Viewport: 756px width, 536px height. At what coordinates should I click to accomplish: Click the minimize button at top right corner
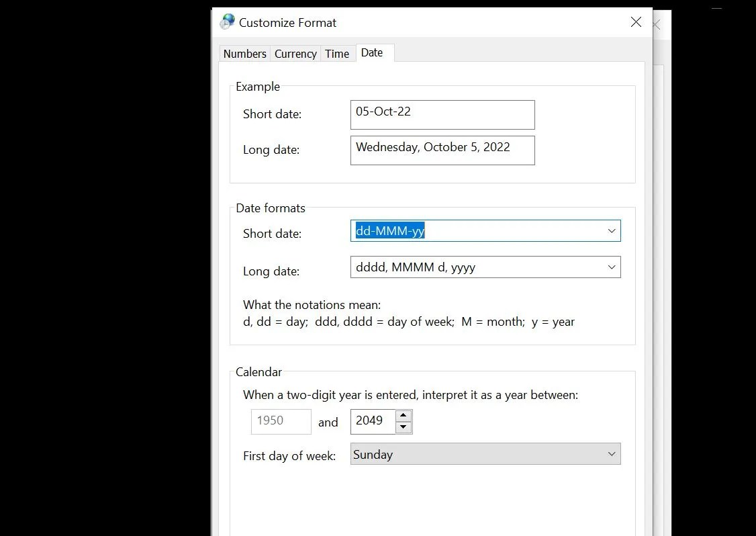[x=716, y=7]
